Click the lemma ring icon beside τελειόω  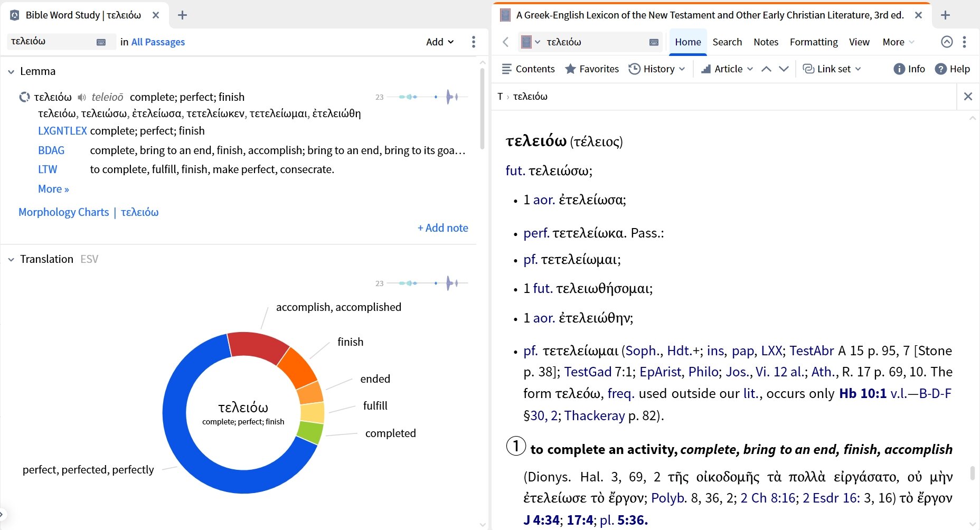pos(24,97)
